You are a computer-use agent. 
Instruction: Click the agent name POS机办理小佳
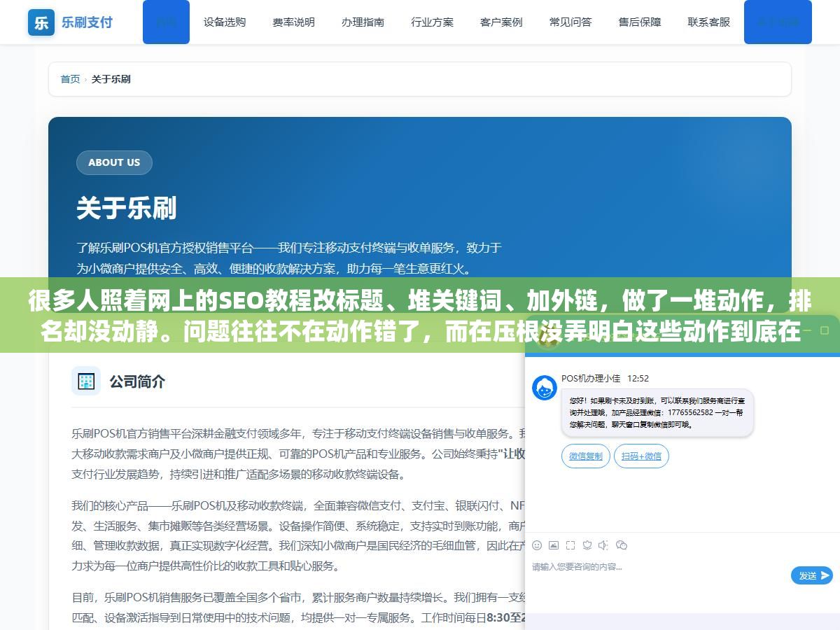pyautogui.click(x=591, y=378)
